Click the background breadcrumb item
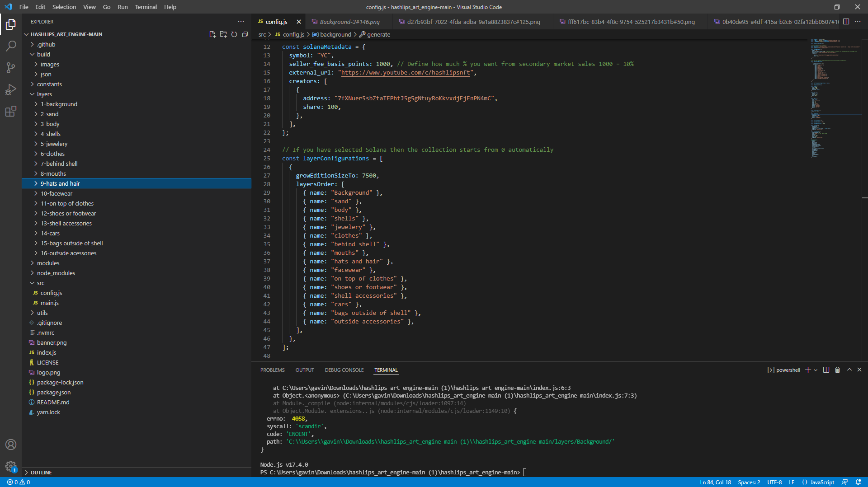868x487 pixels. tap(335, 34)
